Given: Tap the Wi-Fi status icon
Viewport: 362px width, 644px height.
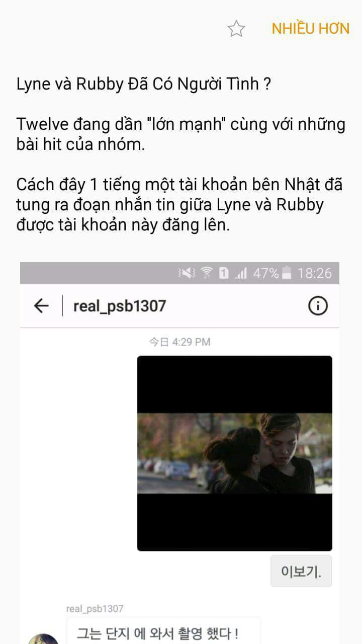Looking at the screenshot, I should (x=207, y=273).
